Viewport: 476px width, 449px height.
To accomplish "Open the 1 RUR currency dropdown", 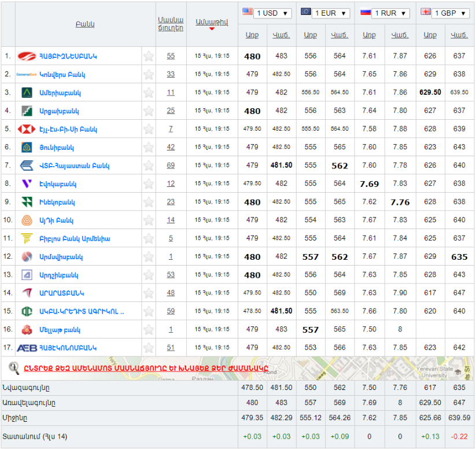I will coord(390,13).
